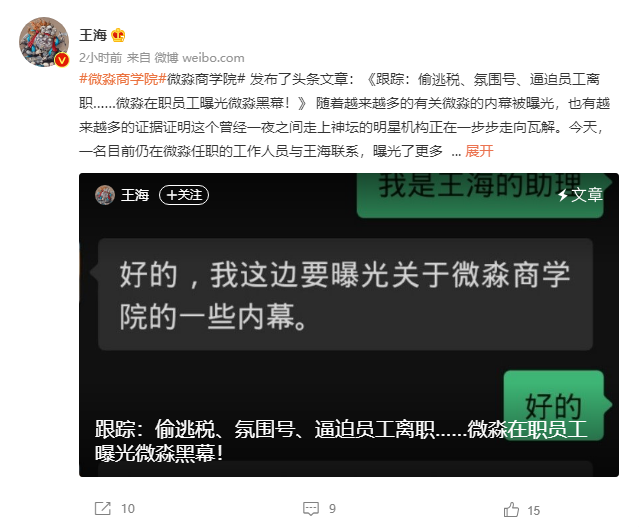Viewport: 639px width, 527px height.
Task: Open 王海's profile avatar
Action: pos(44,42)
